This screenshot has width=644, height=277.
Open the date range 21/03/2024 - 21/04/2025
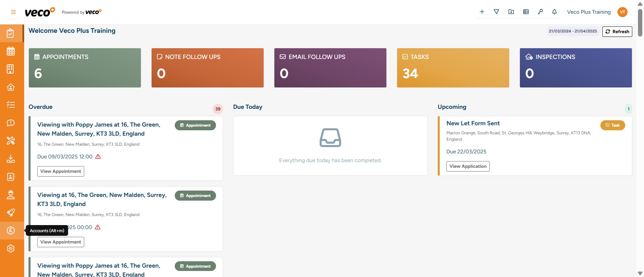(573, 31)
